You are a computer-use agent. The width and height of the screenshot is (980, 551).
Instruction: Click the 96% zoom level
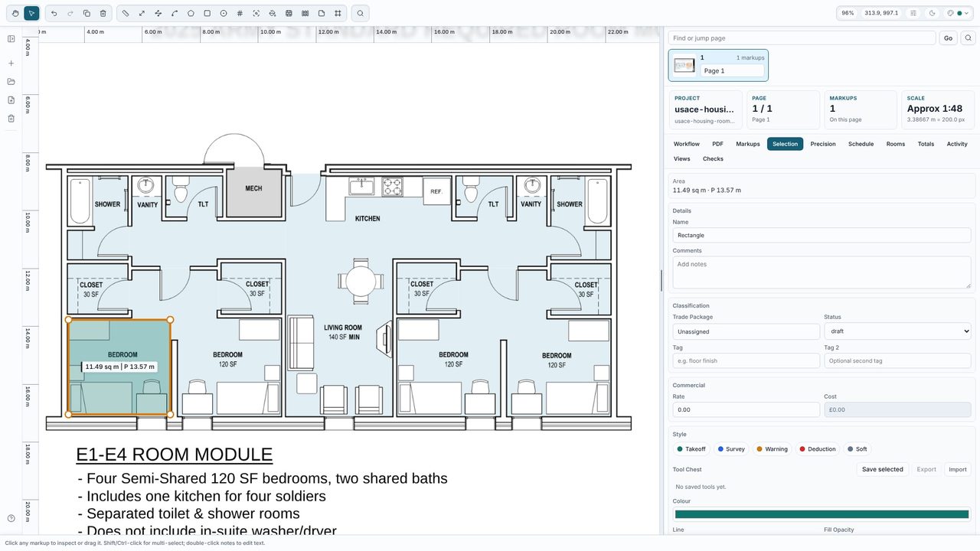pyautogui.click(x=848, y=13)
